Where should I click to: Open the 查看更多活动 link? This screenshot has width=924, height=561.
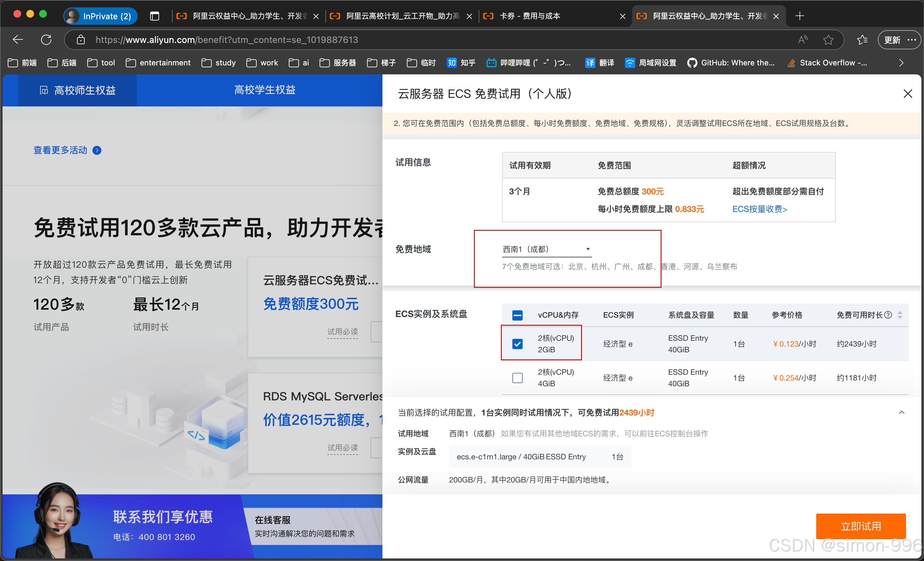(67, 150)
